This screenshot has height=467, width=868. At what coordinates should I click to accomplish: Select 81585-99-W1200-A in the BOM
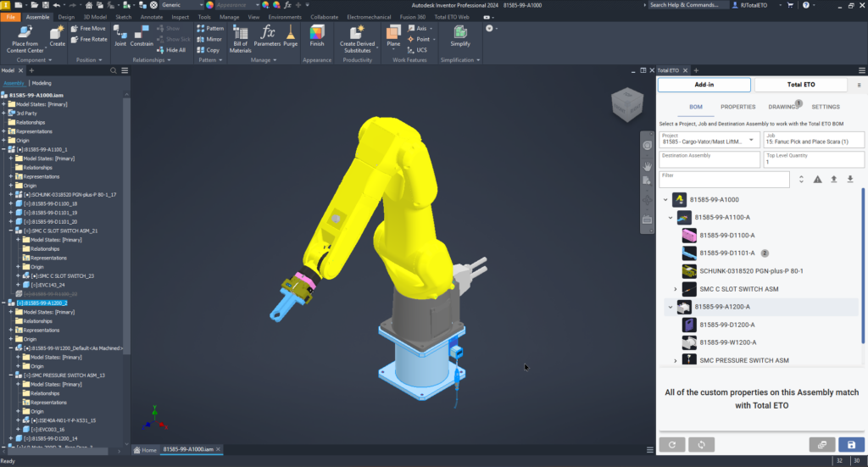pos(727,342)
